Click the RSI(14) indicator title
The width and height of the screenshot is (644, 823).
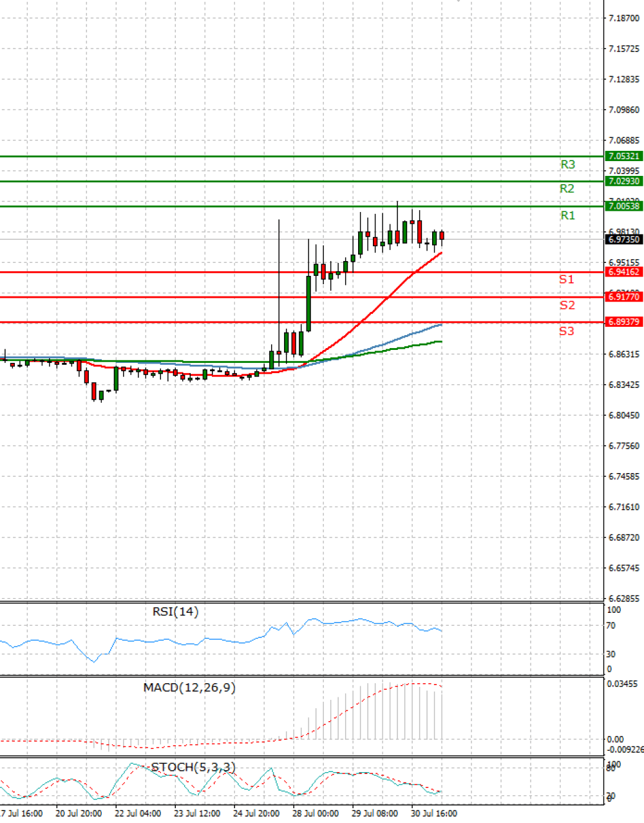175,612
